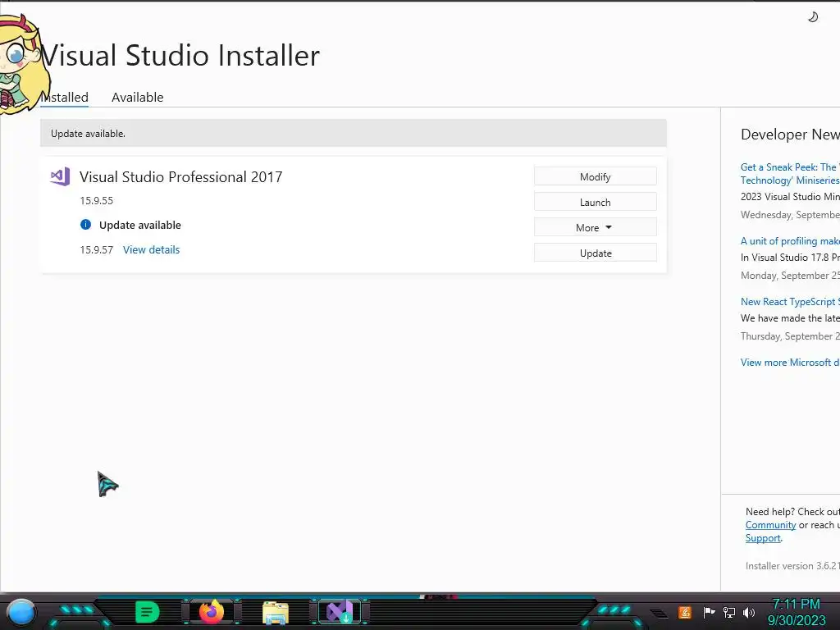The height and width of the screenshot is (630, 840).
Task: Open 'Get a Sneak Peek' news link
Action: point(790,174)
